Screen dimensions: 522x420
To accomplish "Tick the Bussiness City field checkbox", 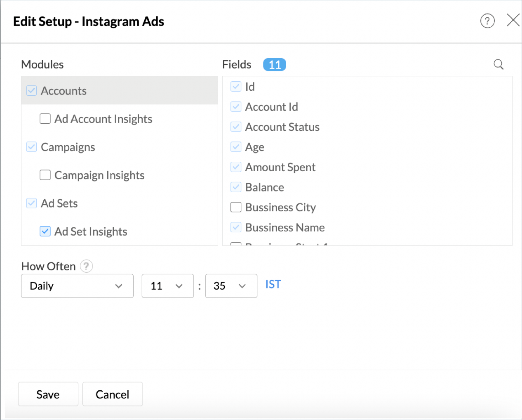I will click(236, 207).
